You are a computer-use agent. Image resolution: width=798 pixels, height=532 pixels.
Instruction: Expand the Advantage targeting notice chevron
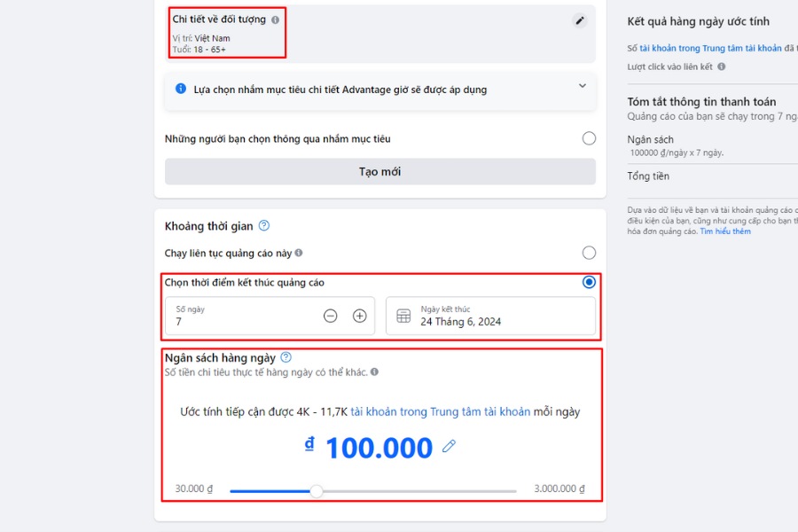[x=583, y=86]
